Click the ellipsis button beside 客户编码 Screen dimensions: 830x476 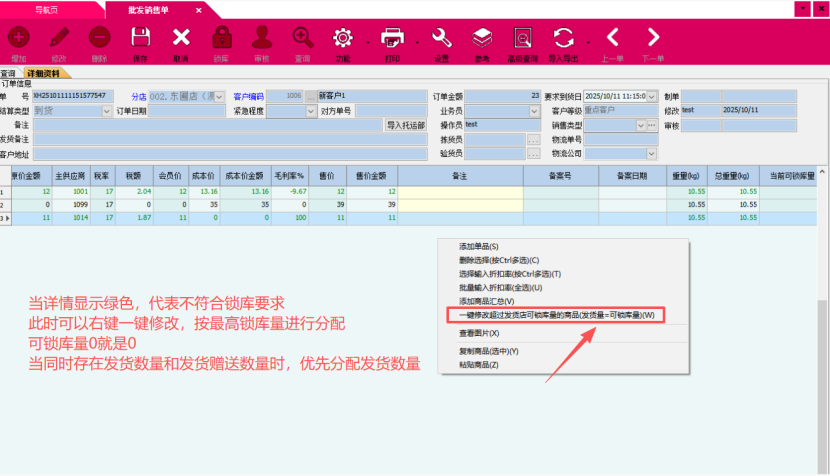(310, 96)
